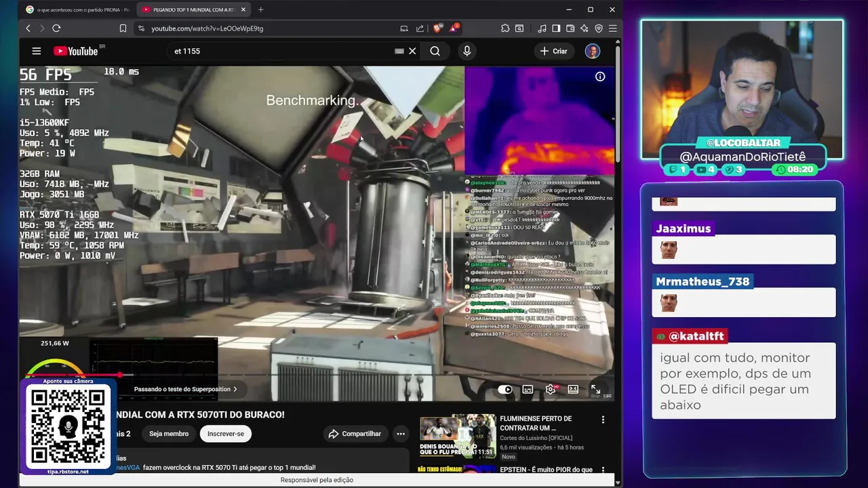Open the 'EPSTEIN - É muito PIOR' title

click(546, 470)
